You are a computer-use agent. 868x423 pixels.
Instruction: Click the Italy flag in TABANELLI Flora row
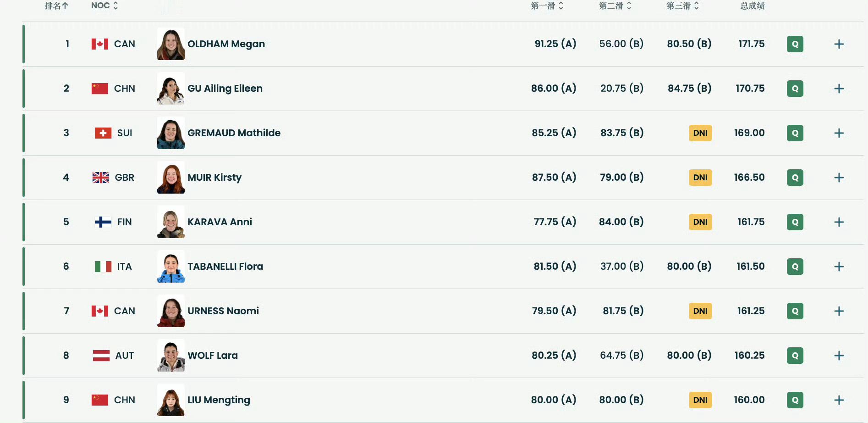103,267
